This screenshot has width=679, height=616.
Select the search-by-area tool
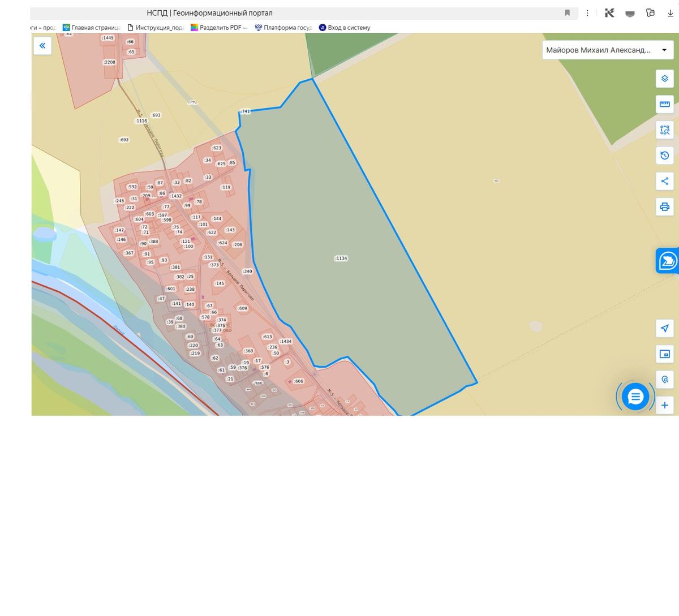coord(665,130)
